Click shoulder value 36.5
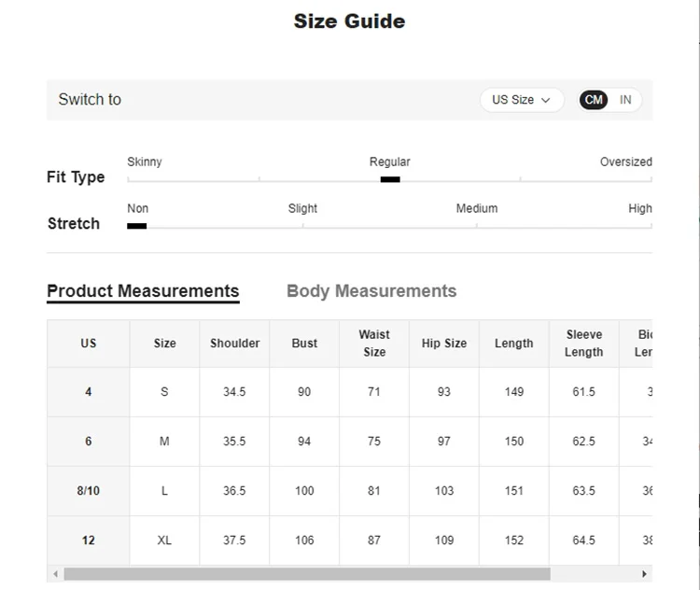This screenshot has height=590, width=700. tap(234, 491)
